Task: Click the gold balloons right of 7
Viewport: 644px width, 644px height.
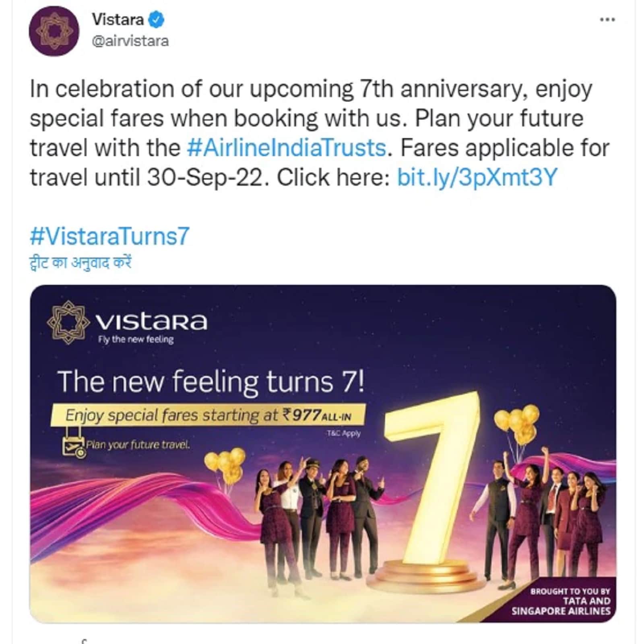Action: tap(518, 423)
